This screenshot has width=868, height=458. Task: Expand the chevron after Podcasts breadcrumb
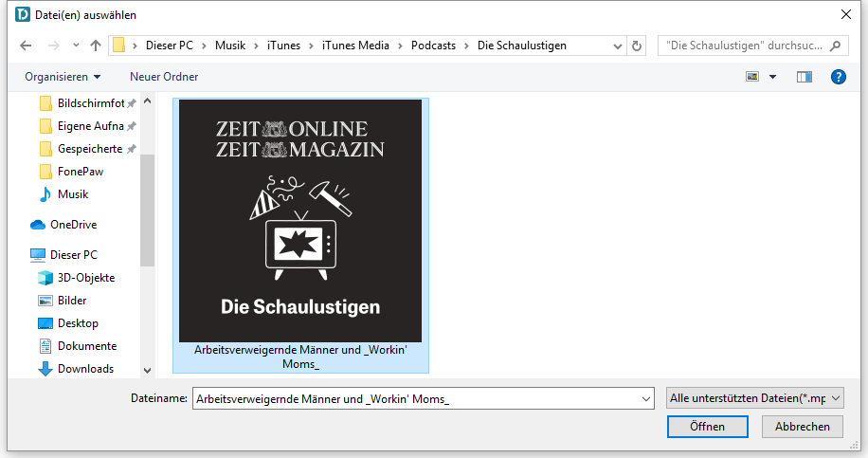466,46
